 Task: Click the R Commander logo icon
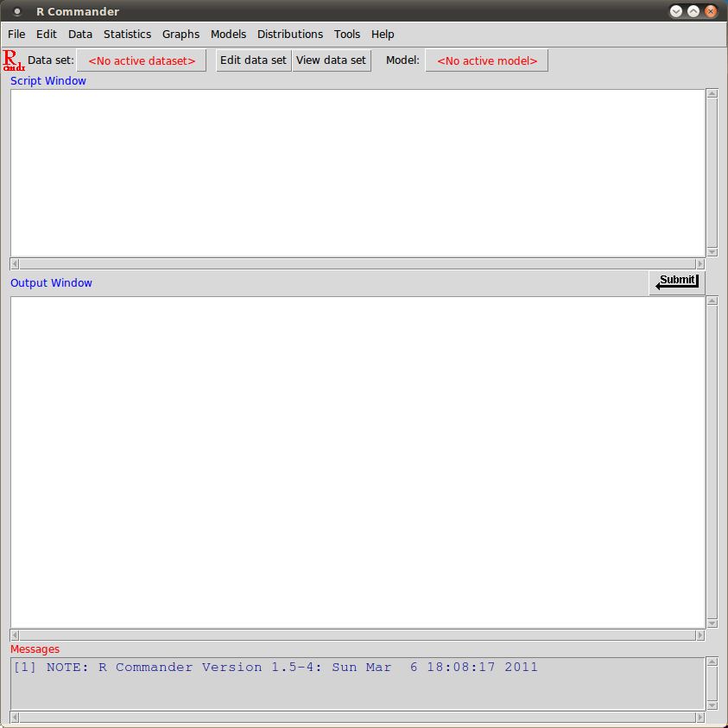click(x=12, y=58)
